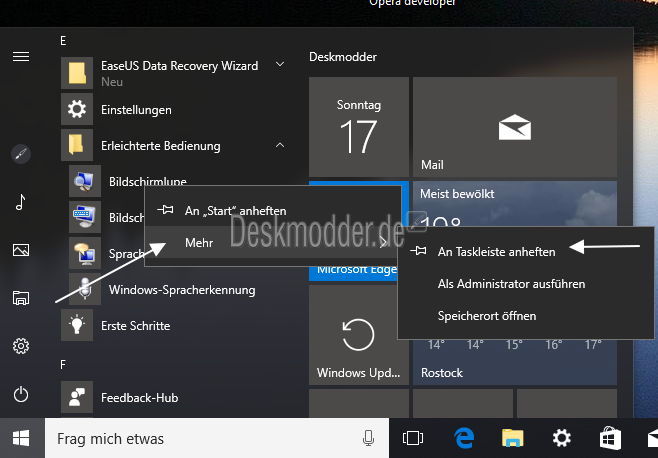Viewport: 658px width, 458px height.
Task: Open the Rostock weather tile
Action: coord(515,361)
